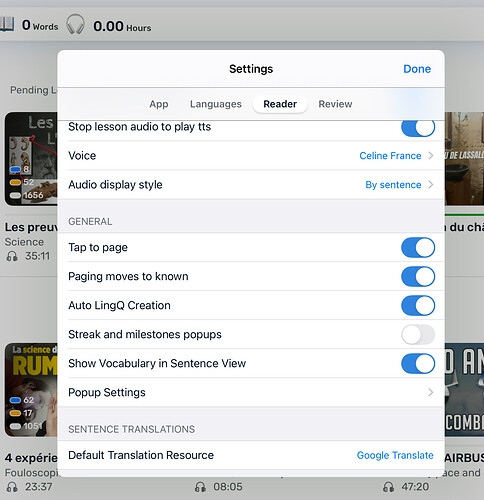Expand Audio display style By sentence option
The image size is (484, 500).
(251, 185)
